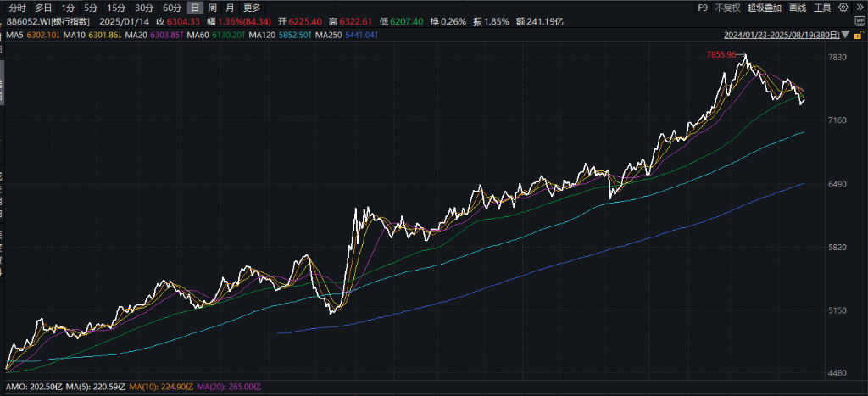Screen dimensions: 868x396
Task: Open the settings gear icon
Action: [x=843, y=7]
